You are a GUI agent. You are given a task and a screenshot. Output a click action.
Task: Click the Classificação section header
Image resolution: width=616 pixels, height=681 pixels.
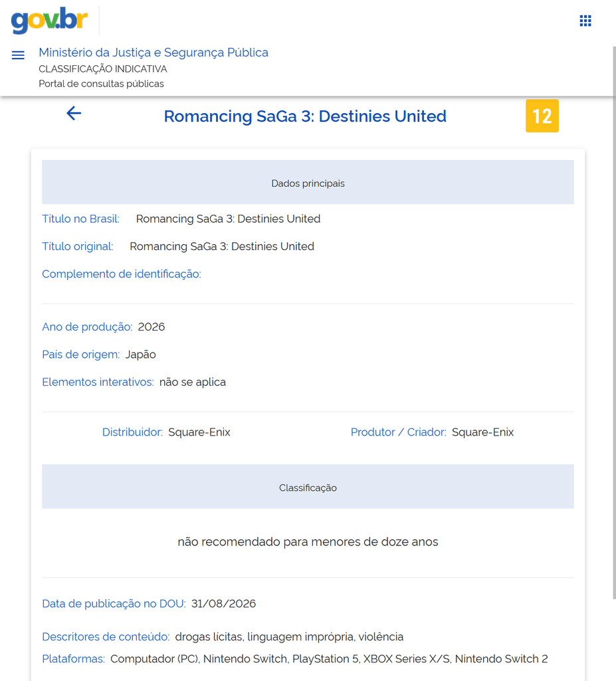[308, 487]
